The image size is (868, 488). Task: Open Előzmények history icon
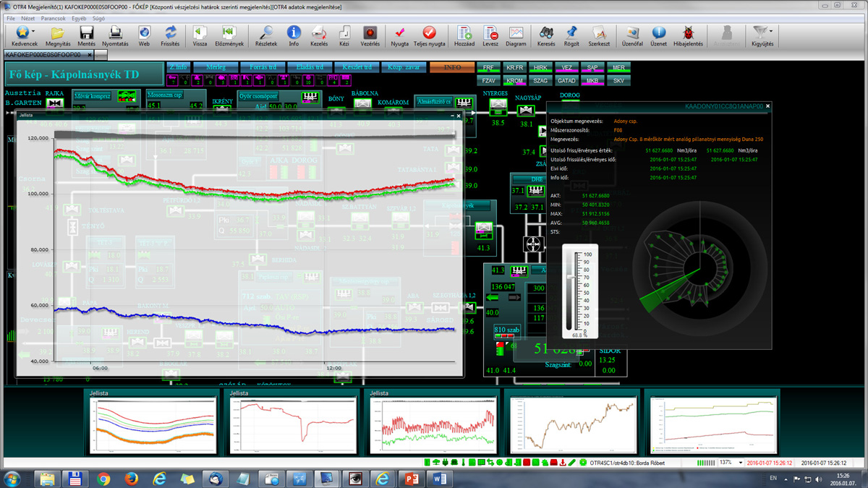click(229, 35)
